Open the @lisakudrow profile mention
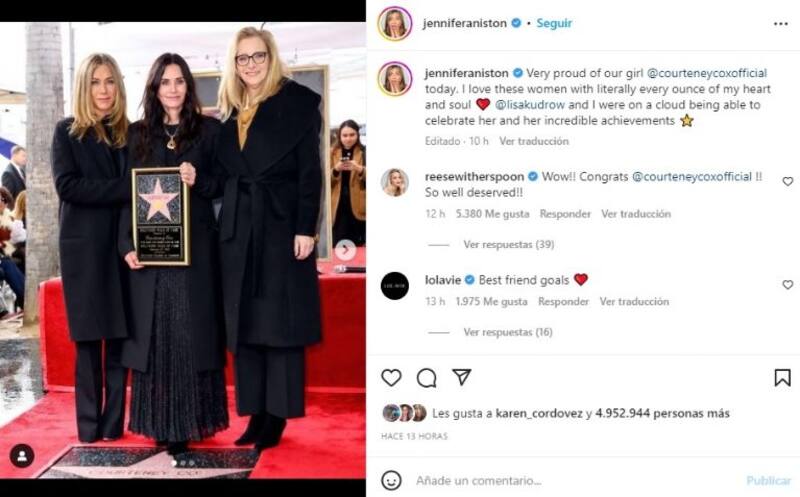Screen dimensions: 800x497 pos(530,105)
